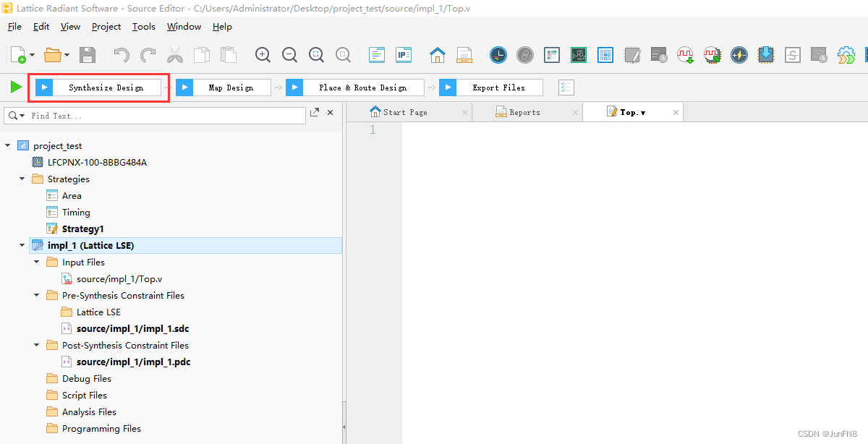Click the green Run All play icon

pyautogui.click(x=16, y=87)
